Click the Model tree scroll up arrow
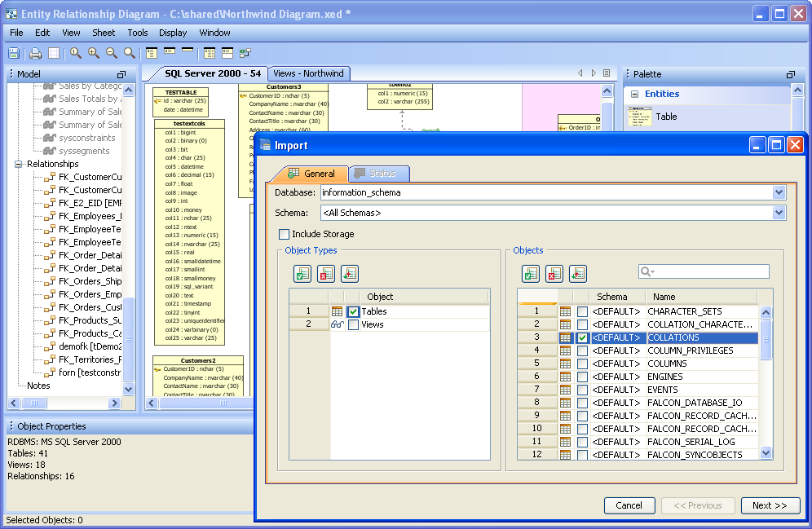Screen dimensions: 812x529 pyautogui.click(x=129, y=90)
